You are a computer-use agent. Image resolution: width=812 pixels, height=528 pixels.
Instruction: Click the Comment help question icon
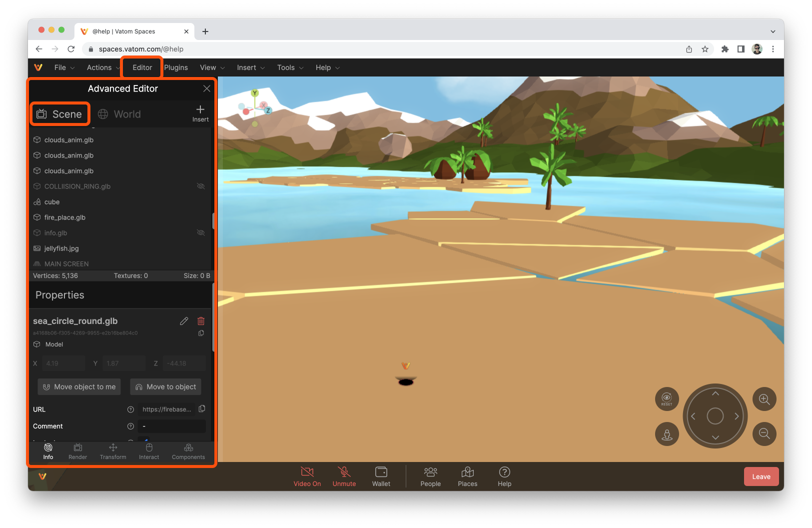coord(131,426)
